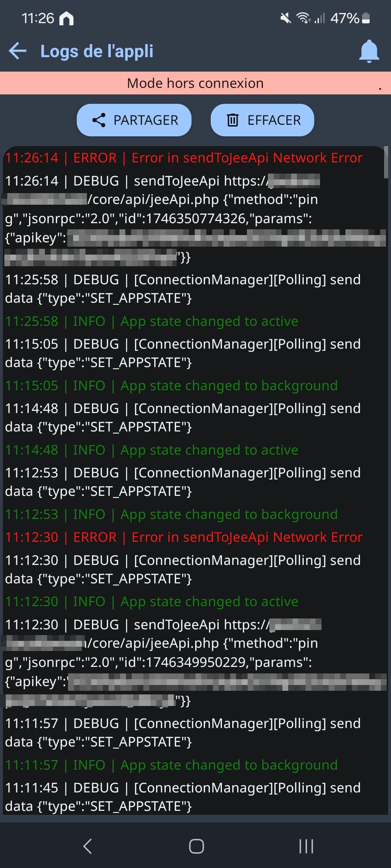Select 11:15:05 App state background line
This screenshot has width=391, height=868.
point(171,386)
